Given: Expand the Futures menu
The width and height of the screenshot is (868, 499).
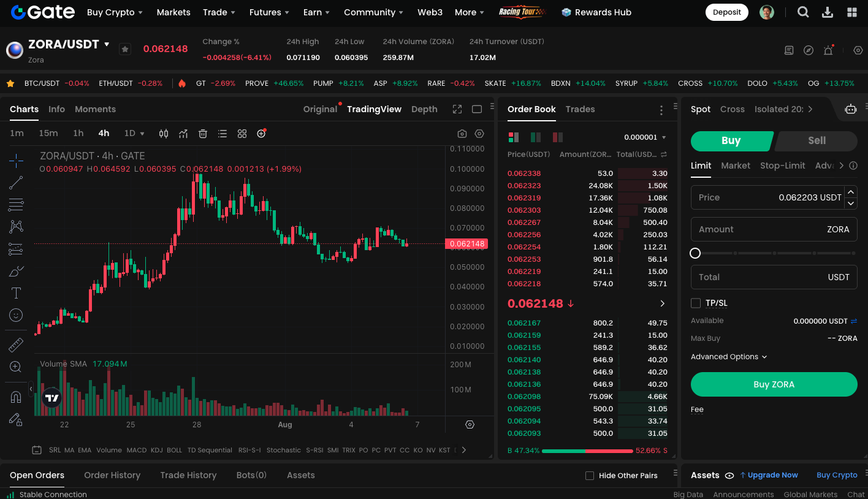Looking at the screenshot, I should [x=268, y=12].
